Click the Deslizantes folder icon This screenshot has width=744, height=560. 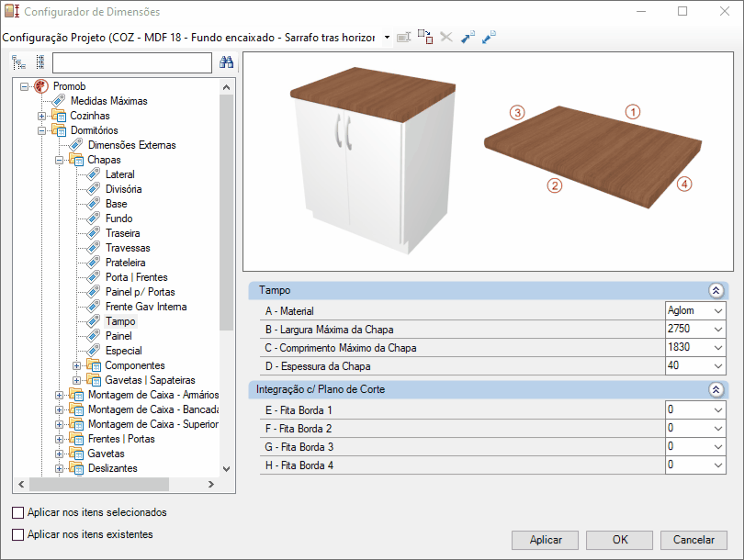coord(76,468)
